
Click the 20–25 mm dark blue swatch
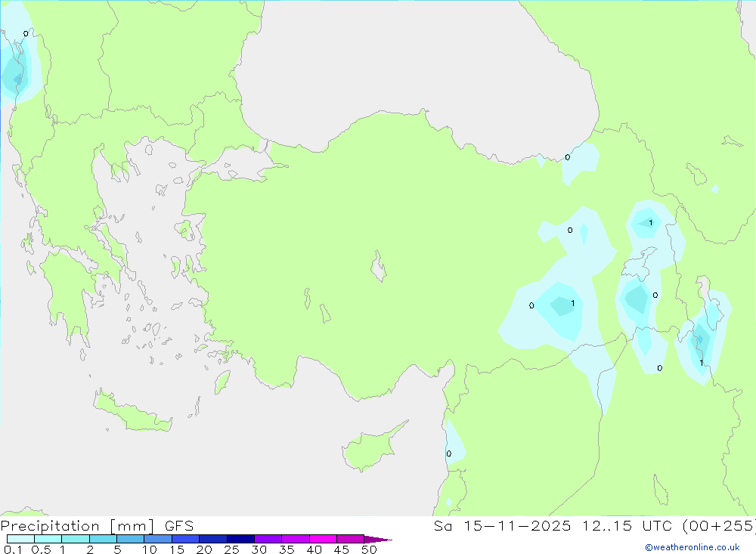coord(213,539)
